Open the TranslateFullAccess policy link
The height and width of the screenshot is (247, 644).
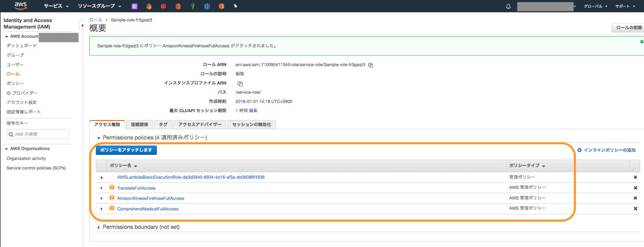click(x=136, y=188)
